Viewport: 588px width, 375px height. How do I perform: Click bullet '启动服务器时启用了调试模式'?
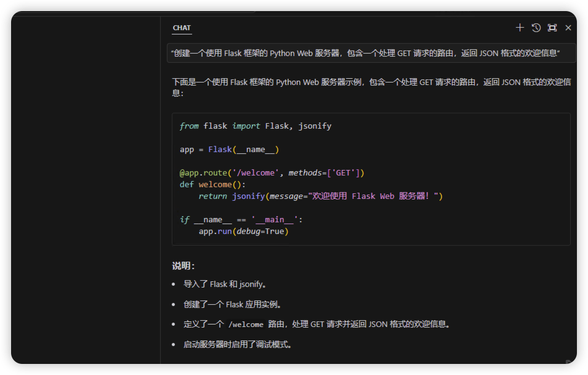pyautogui.click(x=238, y=344)
